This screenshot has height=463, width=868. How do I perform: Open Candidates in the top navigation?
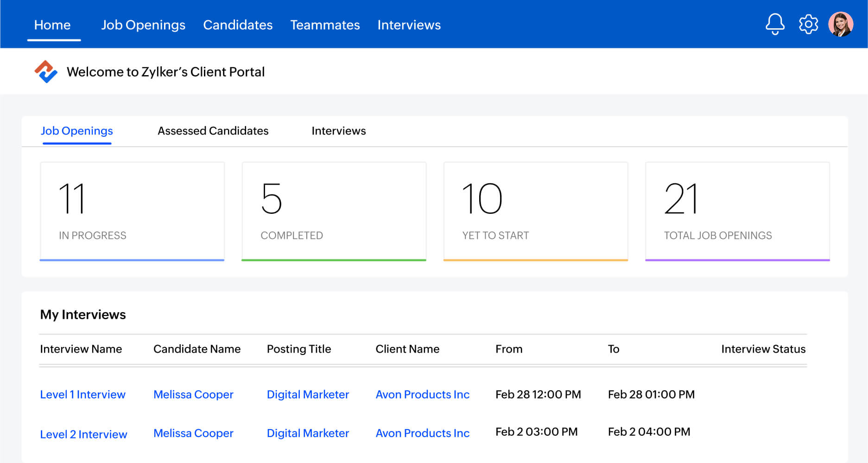click(238, 25)
